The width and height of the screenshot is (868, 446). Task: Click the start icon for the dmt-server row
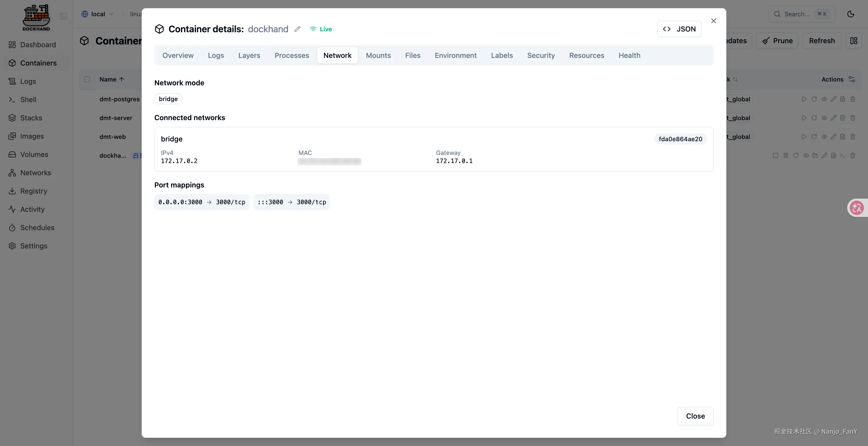coord(804,118)
